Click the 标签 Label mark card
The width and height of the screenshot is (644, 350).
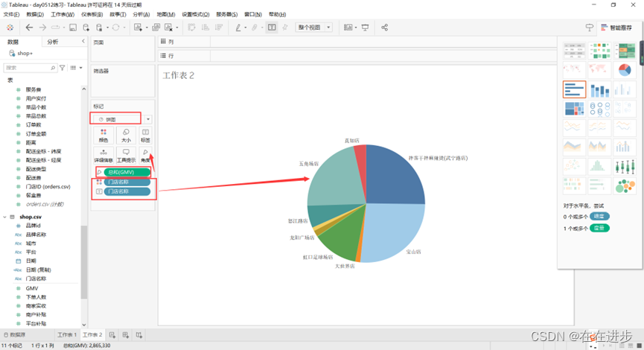click(x=145, y=135)
